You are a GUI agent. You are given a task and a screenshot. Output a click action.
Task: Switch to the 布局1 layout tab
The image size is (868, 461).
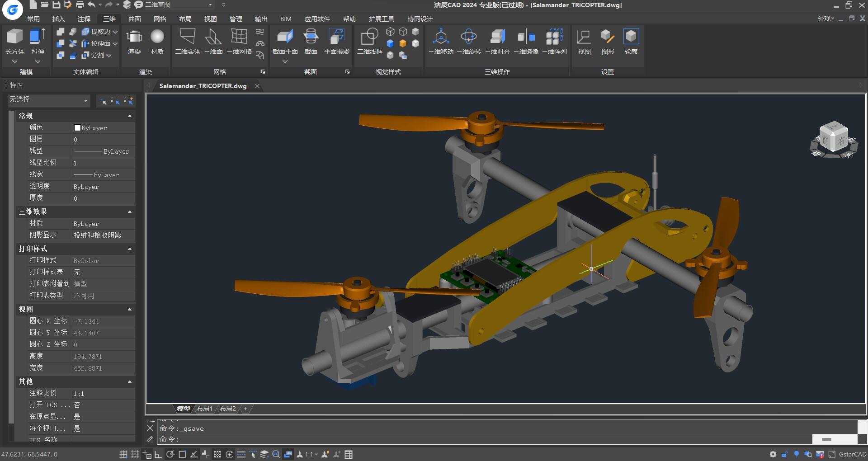(204, 409)
